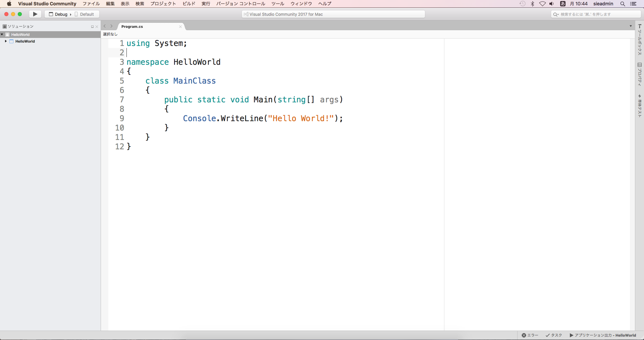The image size is (644, 340).
Task: Open the document list dropdown arrow
Action: coord(631,26)
